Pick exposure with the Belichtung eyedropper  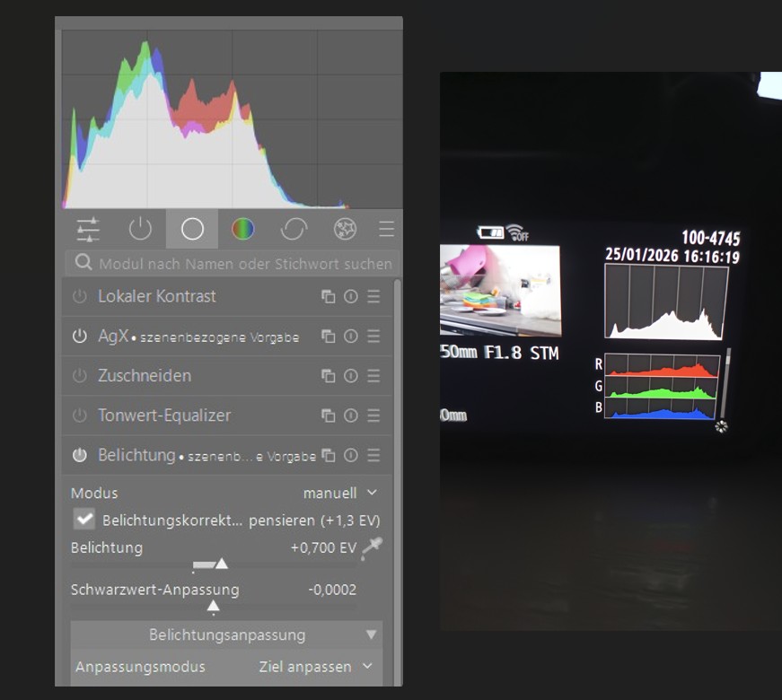371,547
